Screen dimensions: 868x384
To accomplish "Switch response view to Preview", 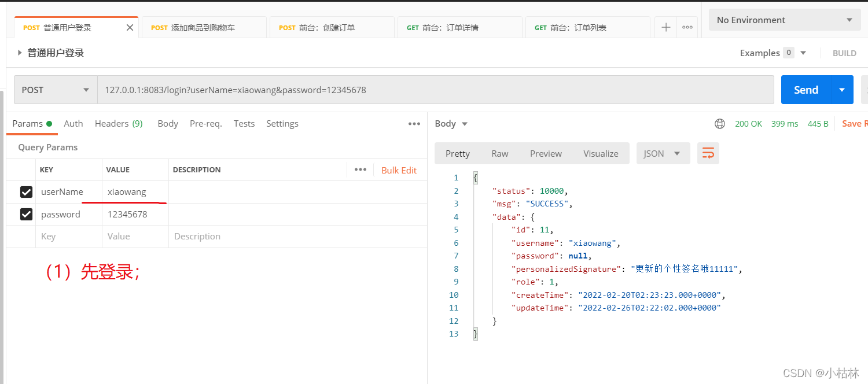I will click(546, 153).
